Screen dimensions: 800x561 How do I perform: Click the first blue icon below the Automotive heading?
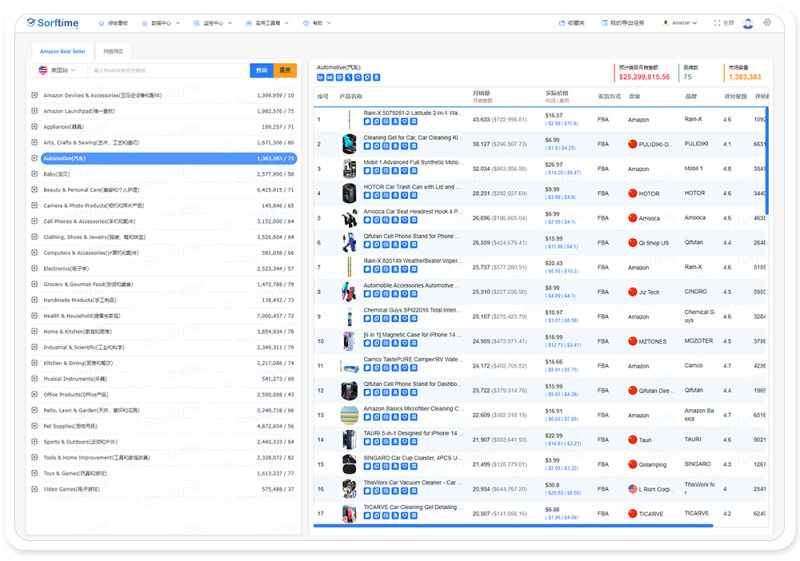click(x=320, y=77)
